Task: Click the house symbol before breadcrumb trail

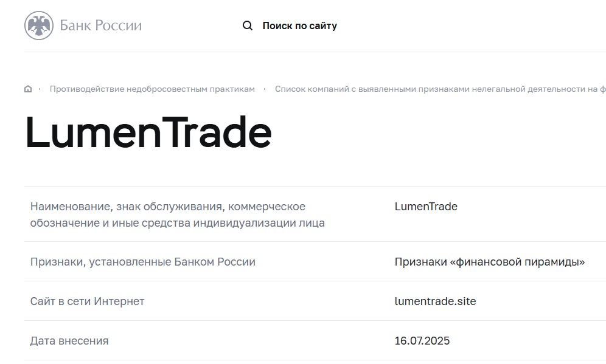Action: (x=27, y=88)
